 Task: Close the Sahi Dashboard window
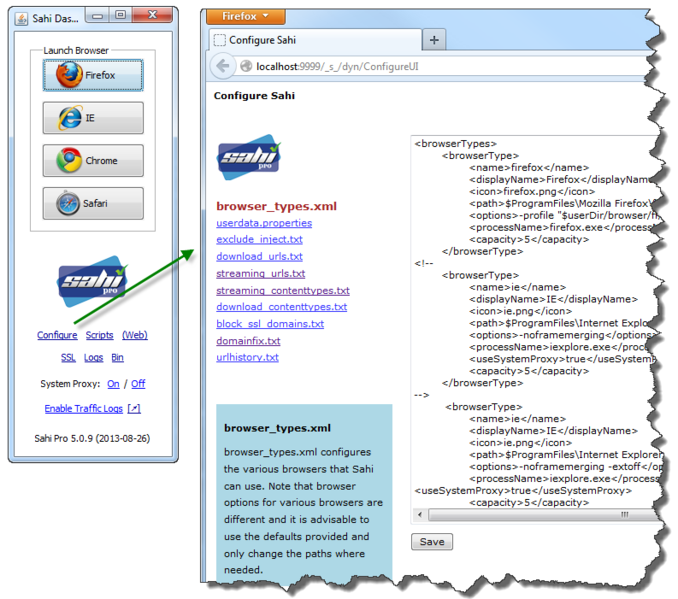(152, 16)
